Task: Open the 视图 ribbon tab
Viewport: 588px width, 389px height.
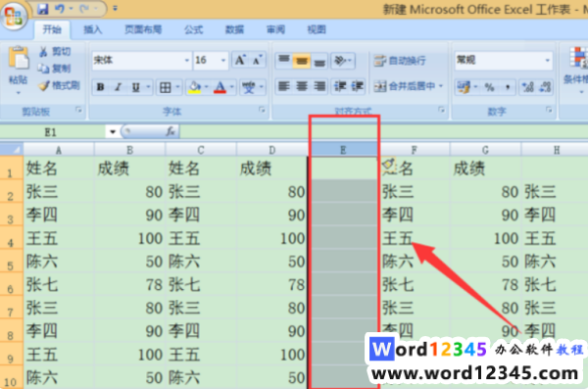Action: (x=317, y=29)
